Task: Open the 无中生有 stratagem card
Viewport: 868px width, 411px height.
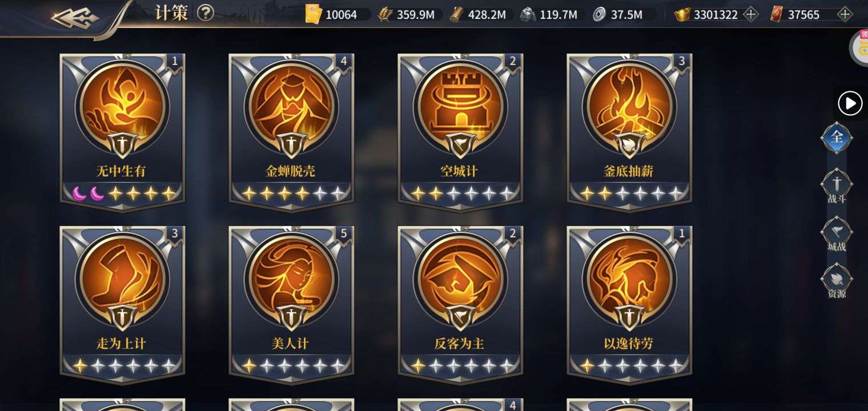Action: [122, 130]
